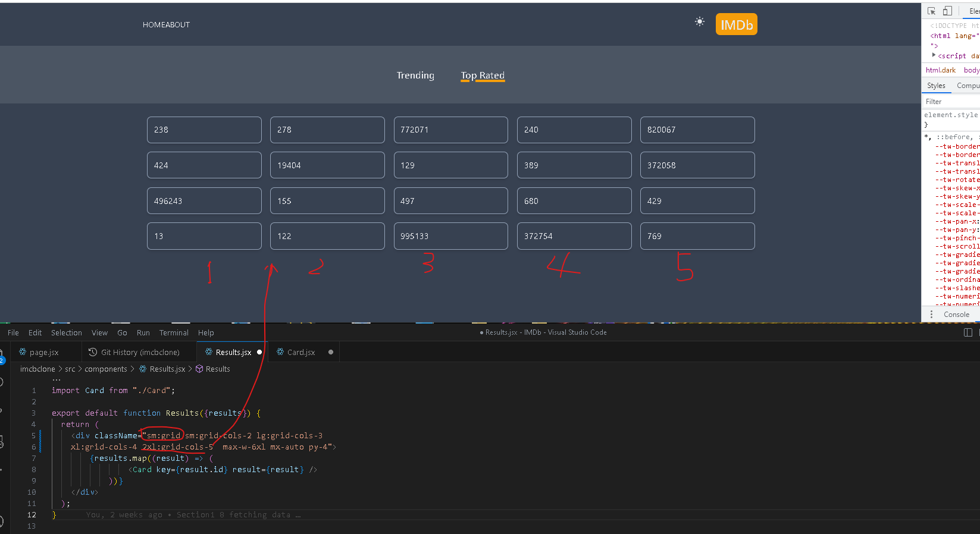Viewport: 980px width, 534px height.
Task: Click line number 5 in the gutter
Action: pyautogui.click(x=34, y=436)
